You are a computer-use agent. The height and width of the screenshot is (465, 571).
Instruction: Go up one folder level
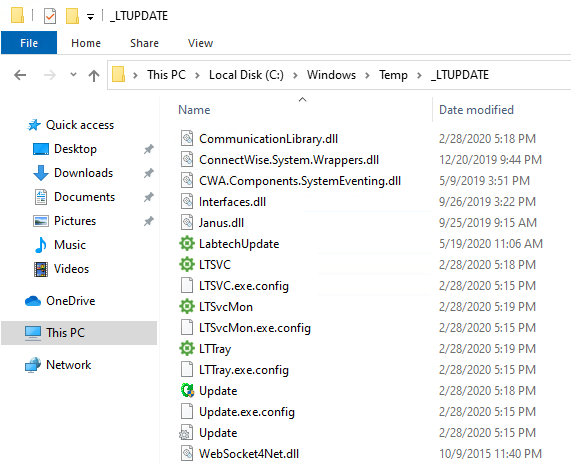click(94, 75)
